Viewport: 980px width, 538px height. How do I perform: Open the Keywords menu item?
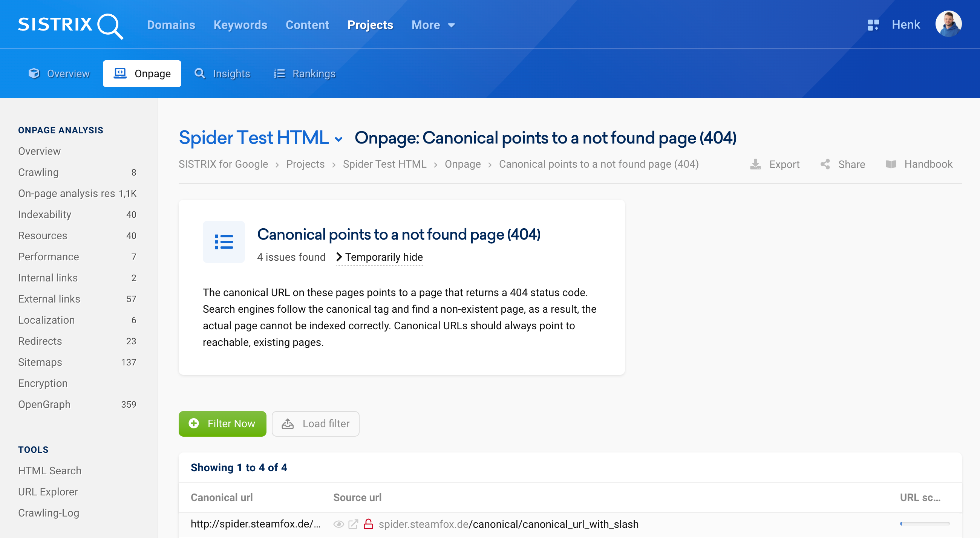click(240, 25)
